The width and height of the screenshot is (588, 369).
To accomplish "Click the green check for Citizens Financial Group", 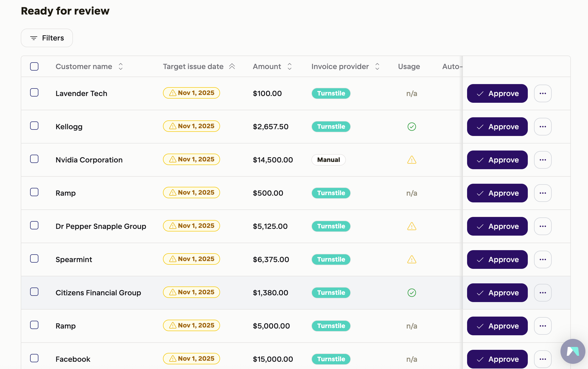I will pos(412,293).
